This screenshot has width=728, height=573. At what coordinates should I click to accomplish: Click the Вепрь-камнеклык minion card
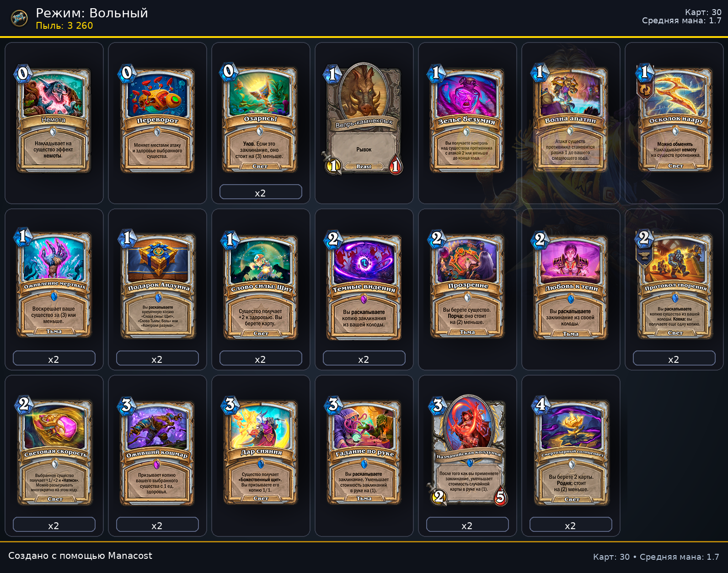click(364, 119)
